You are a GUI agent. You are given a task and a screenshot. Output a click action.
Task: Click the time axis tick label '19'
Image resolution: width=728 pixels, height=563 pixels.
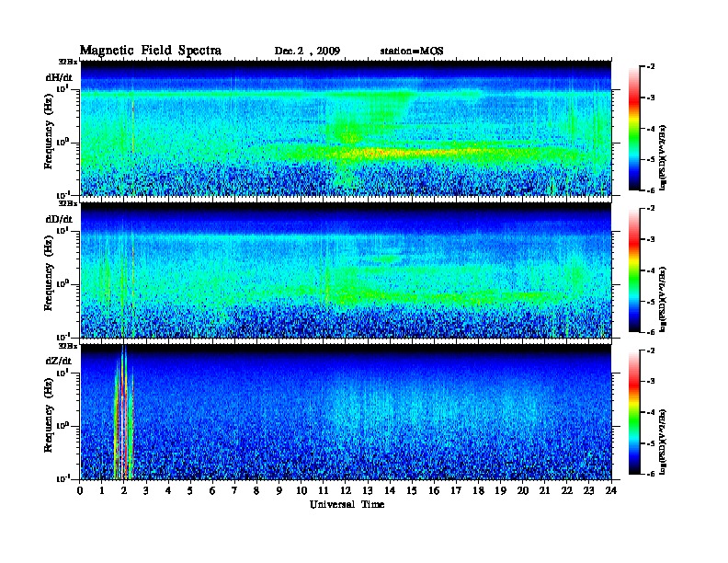click(500, 491)
